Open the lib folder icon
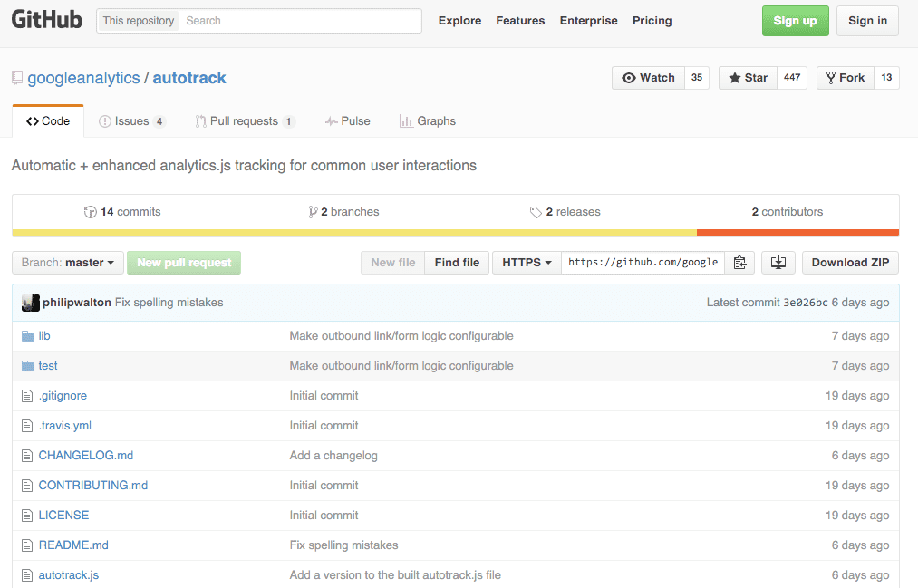Image resolution: width=918 pixels, height=588 pixels. 27,335
